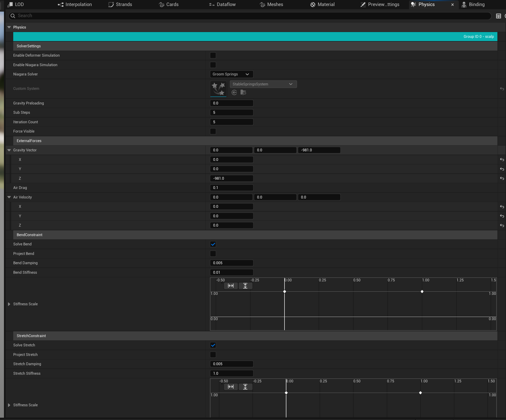Click the Search field in details panel
The height and width of the screenshot is (420, 506).
click(250, 16)
